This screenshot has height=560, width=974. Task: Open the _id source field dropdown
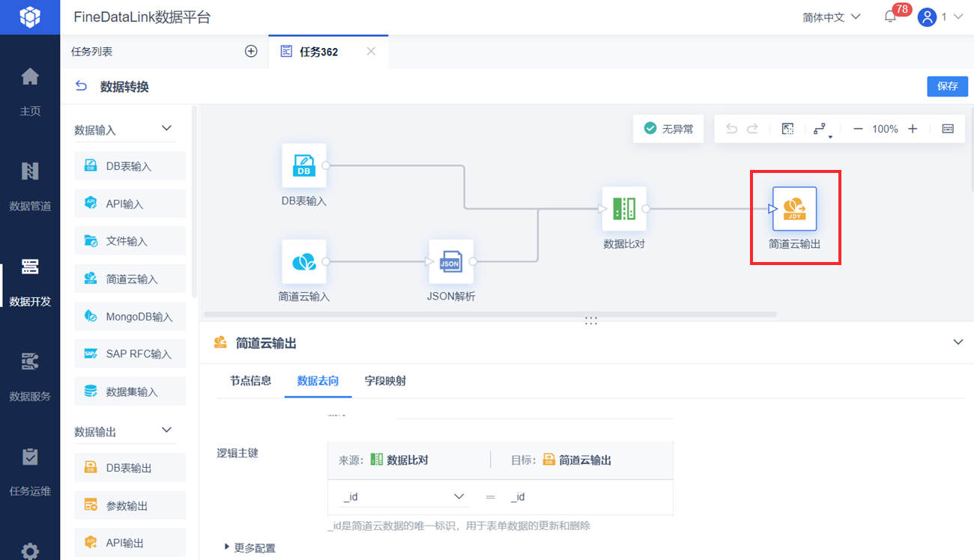pyautogui.click(x=405, y=497)
